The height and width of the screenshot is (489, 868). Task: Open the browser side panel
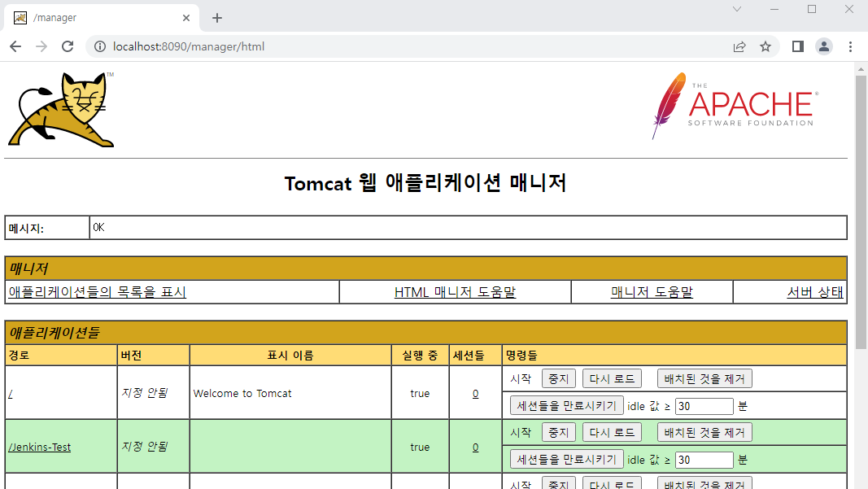click(798, 46)
